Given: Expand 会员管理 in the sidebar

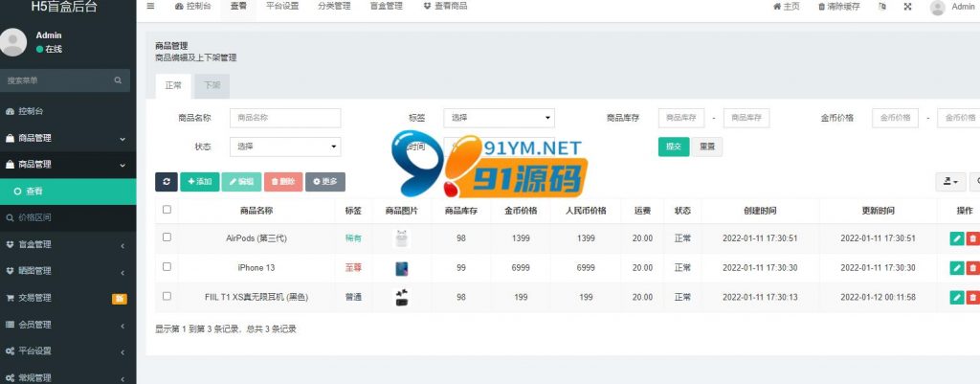Looking at the screenshot, I should (68, 325).
